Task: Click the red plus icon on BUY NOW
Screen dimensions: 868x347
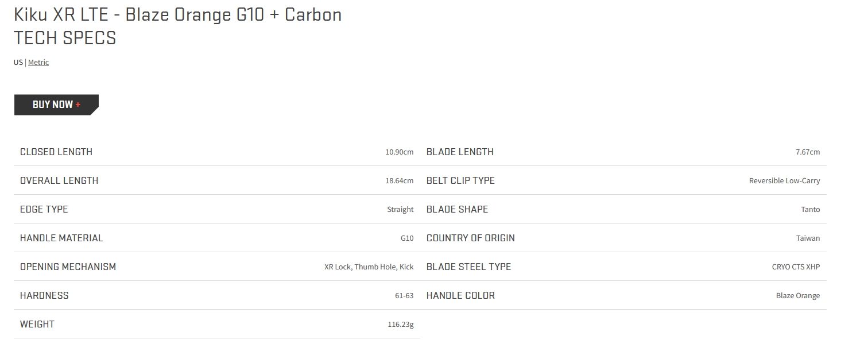Action: click(78, 105)
